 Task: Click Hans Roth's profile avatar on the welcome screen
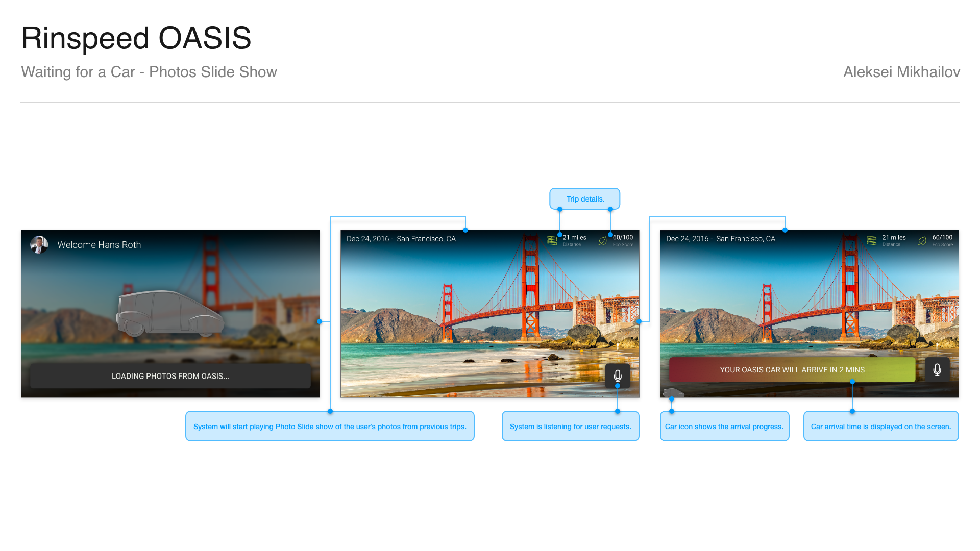(x=39, y=244)
